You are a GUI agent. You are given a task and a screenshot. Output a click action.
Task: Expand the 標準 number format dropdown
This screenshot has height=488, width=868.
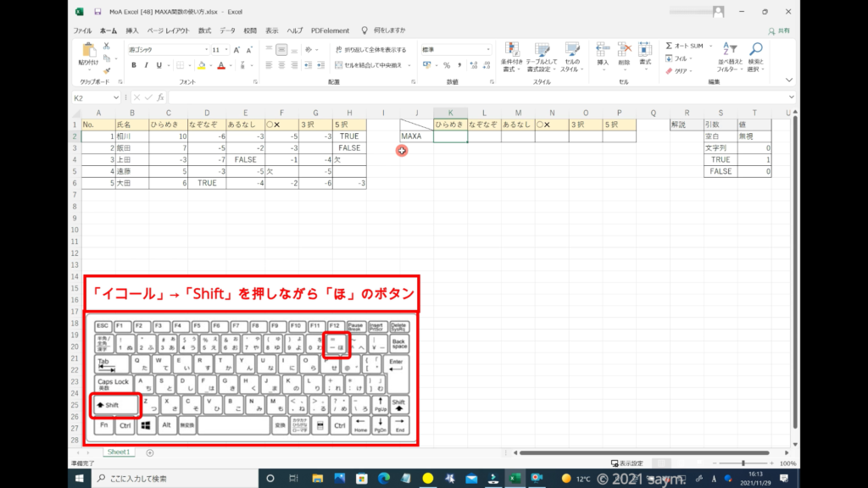(x=487, y=50)
